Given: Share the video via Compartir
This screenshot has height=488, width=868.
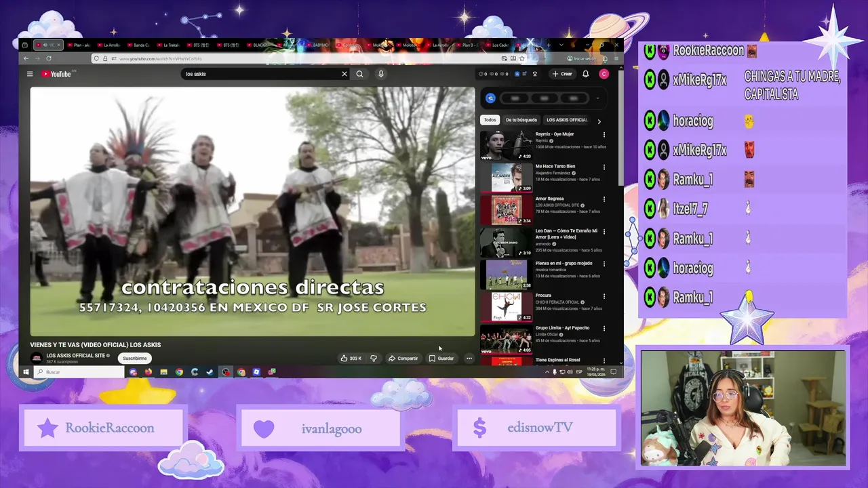Looking at the screenshot, I should tap(403, 358).
